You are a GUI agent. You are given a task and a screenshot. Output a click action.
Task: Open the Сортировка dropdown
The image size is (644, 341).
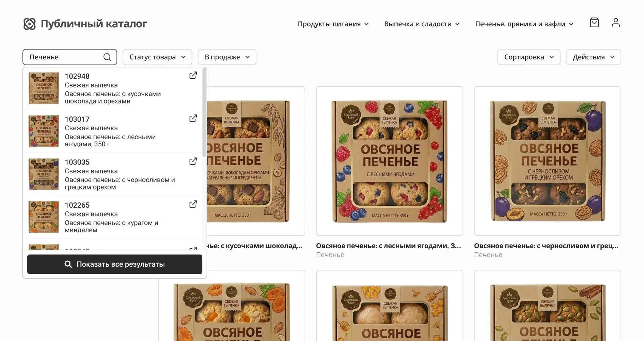[529, 57]
